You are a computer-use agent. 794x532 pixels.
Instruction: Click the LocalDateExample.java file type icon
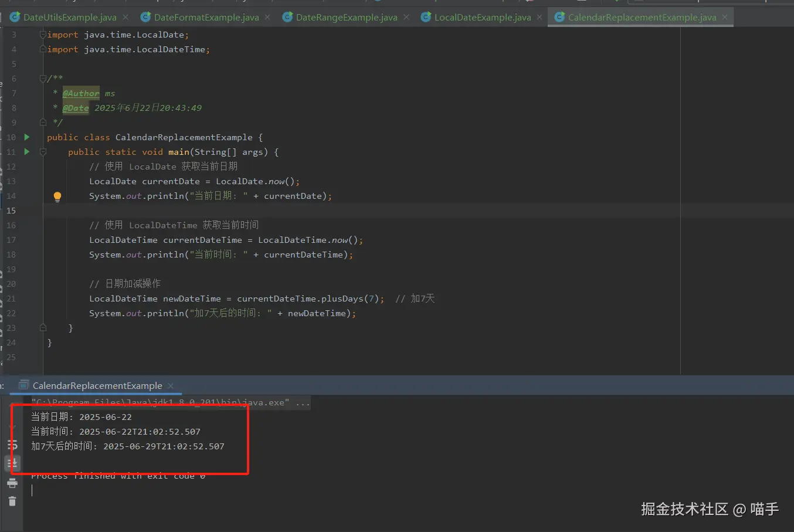pyautogui.click(x=426, y=17)
